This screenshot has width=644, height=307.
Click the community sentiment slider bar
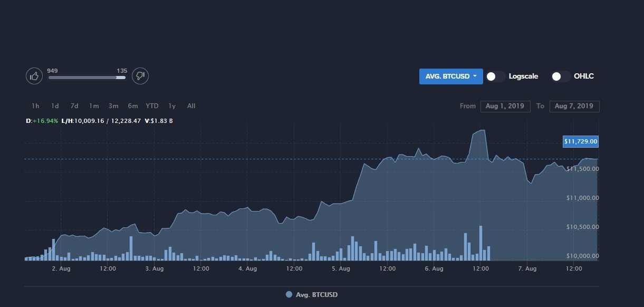[86, 78]
